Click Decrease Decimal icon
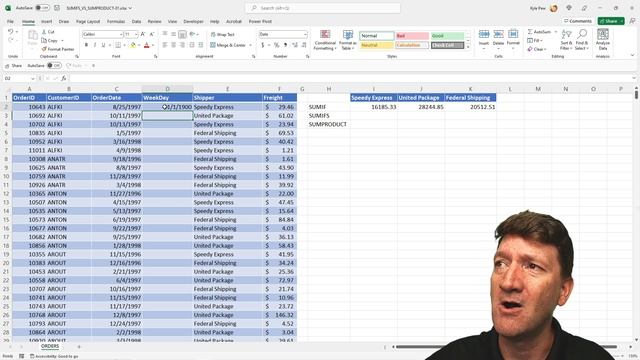This screenshot has width=640, height=360. [304, 45]
